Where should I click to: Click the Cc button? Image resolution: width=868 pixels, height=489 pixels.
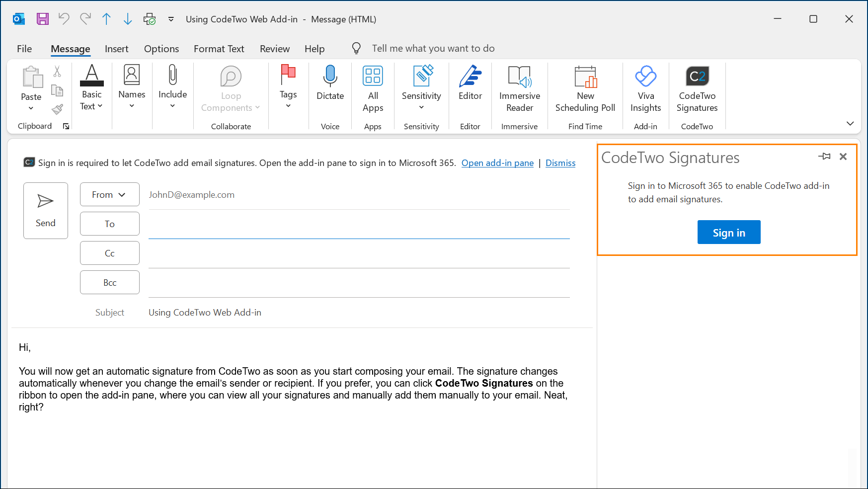[110, 253]
